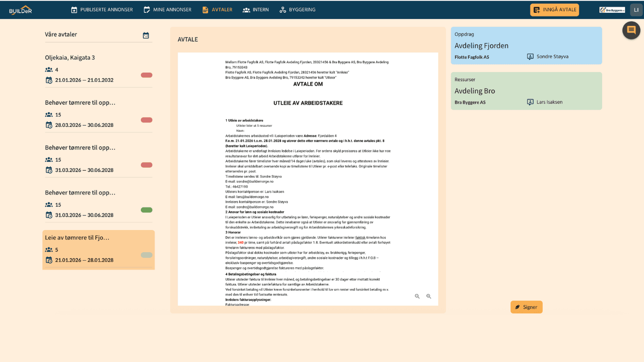Open the Avdeling Fjorden oppdrag card
The width and height of the screenshot is (644, 362).
pos(526,46)
